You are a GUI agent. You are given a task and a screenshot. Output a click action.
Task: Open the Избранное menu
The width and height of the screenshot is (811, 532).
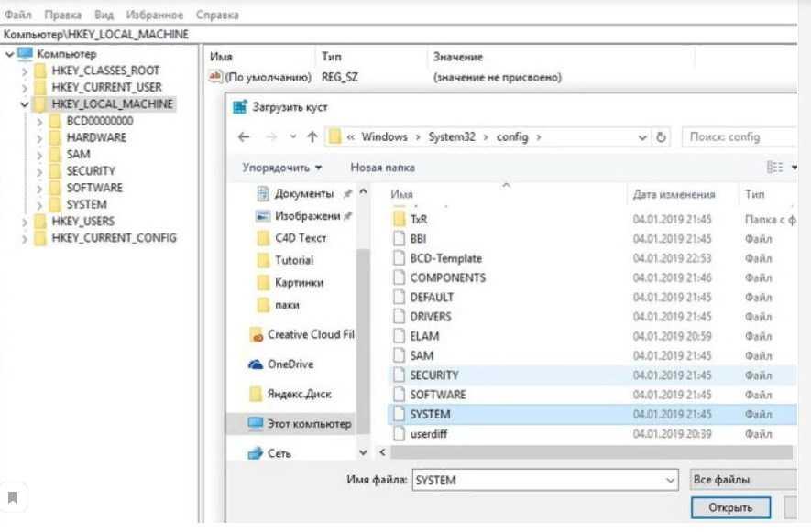pyautogui.click(x=155, y=15)
